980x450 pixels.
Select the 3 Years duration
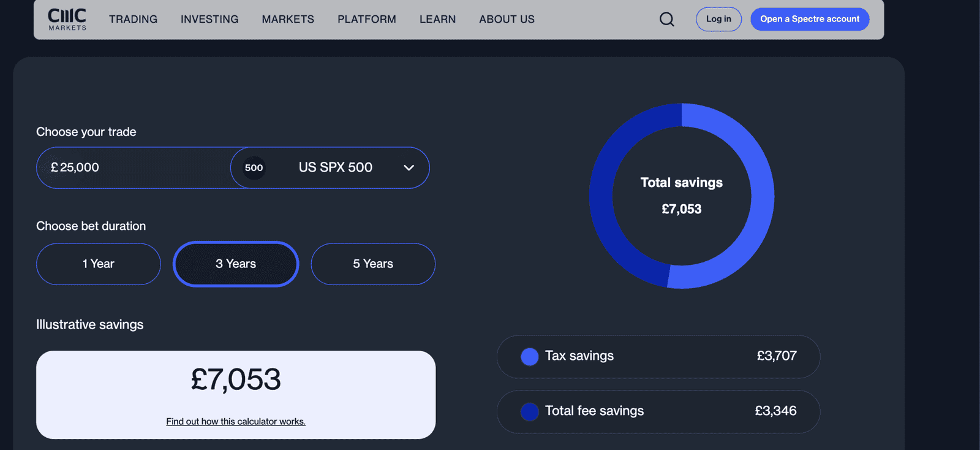[x=236, y=264]
